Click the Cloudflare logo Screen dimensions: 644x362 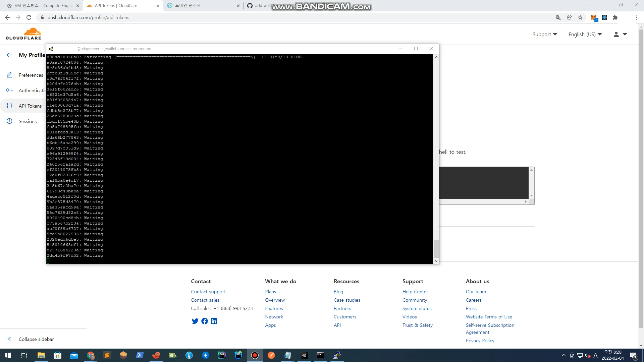(x=23, y=34)
